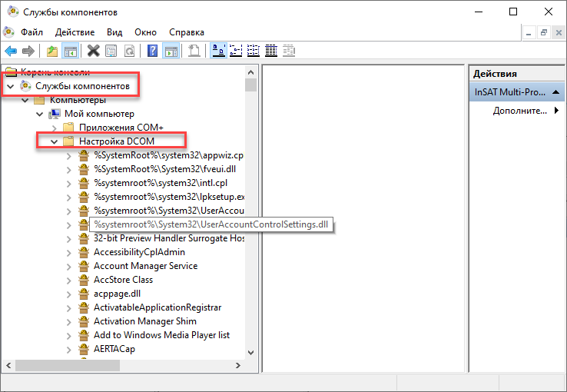Click horizontal scrollbar left arrow
Image resolution: width=567 pixels, height=392 pixels.
tap(8, 366)
